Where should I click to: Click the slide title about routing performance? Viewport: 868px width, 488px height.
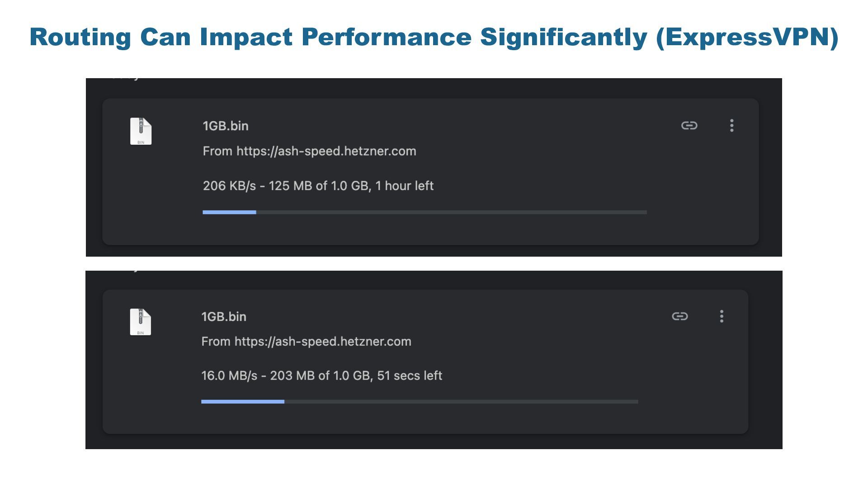coord(316,37)
